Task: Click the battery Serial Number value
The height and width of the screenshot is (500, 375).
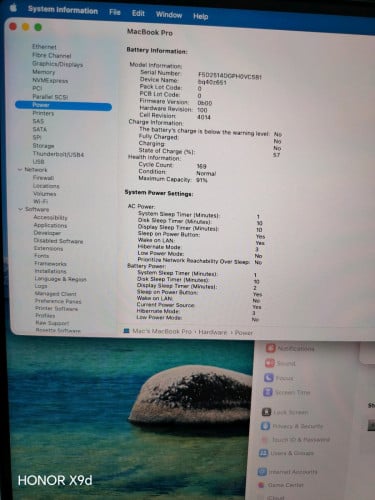Action: pyautogui.click(x=230, y=76)
